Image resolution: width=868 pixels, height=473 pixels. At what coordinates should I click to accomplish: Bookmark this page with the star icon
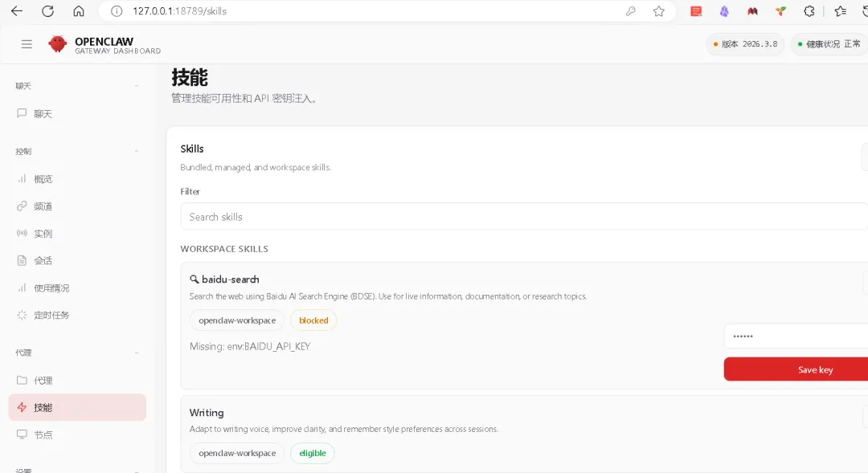coord(659,11)
